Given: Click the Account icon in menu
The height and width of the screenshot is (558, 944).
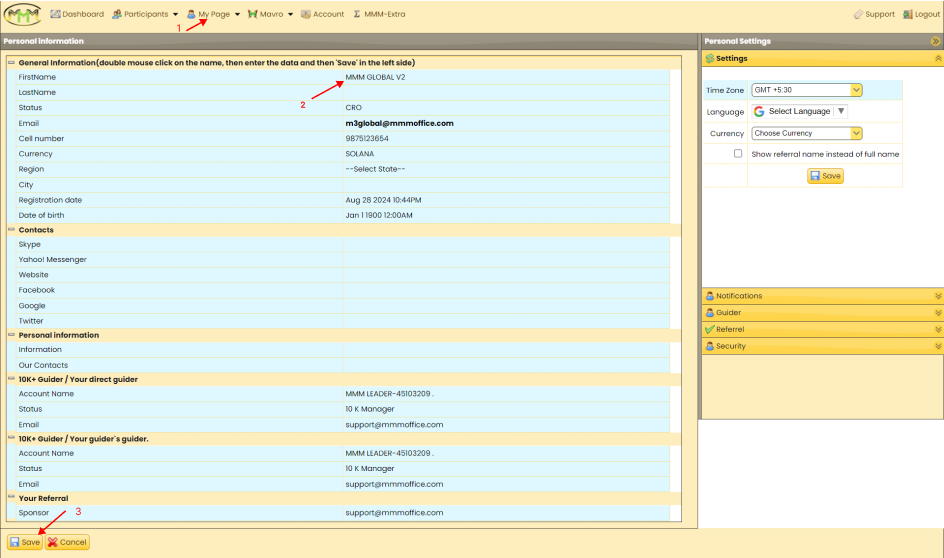Looking at the screenshot, I should click(306, 14).
